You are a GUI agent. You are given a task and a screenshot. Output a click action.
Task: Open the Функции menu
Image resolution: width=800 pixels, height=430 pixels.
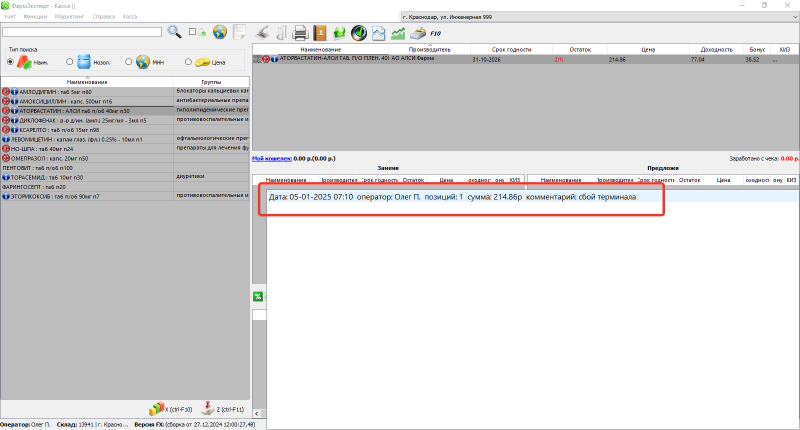(35, 16)
